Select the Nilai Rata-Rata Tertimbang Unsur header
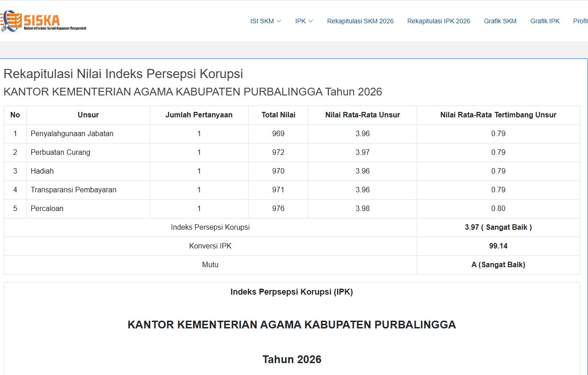The image size is (588, 375). [498, 115]
